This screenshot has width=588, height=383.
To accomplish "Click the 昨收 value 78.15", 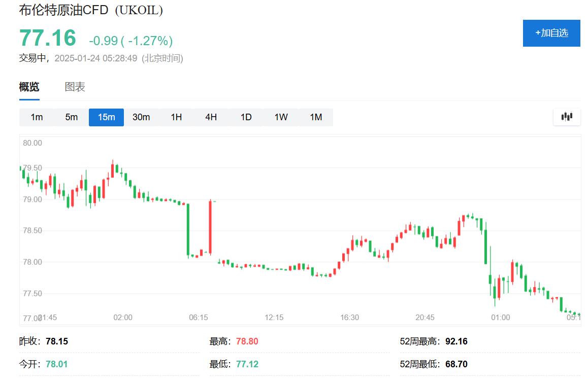I will point(57,341).
